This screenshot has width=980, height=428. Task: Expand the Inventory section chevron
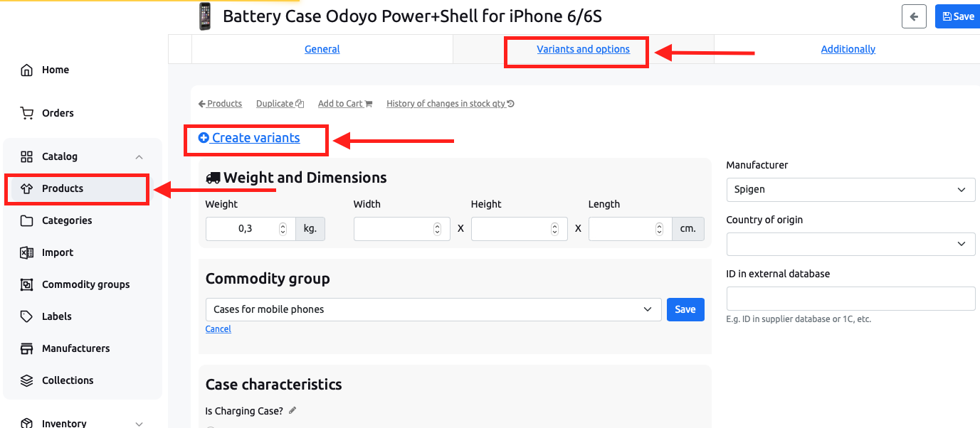pyautogui.click(x=139, y=424)
